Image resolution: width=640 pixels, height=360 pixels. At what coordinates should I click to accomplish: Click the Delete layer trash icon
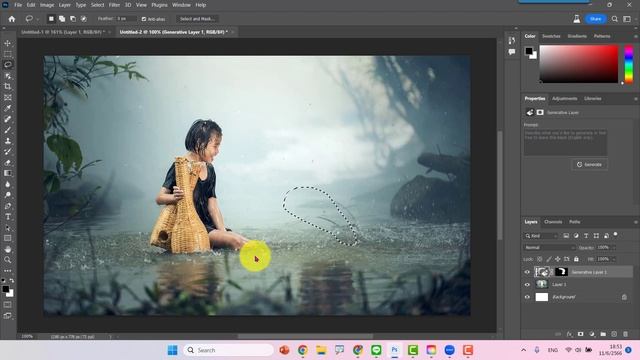click(625, 334)
